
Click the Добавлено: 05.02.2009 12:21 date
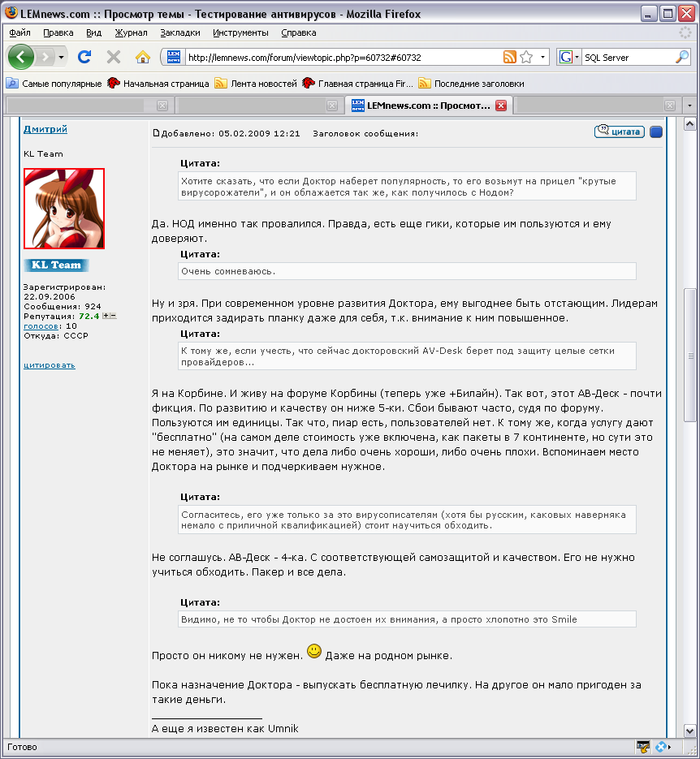231,134
